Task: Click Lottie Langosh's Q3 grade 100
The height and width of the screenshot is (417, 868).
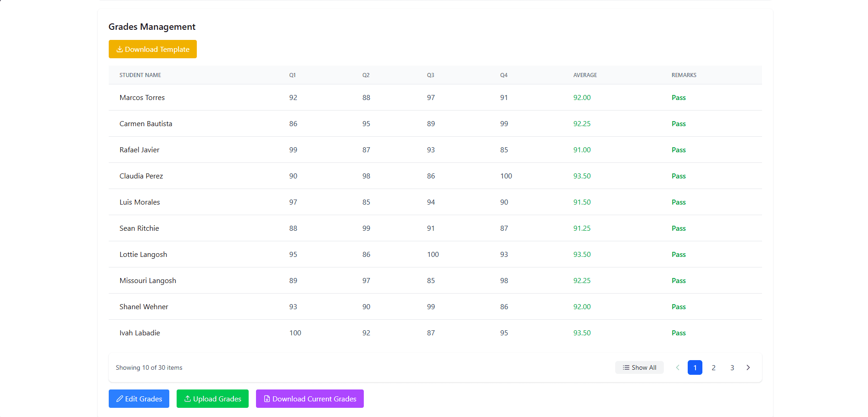Action: 433,255
